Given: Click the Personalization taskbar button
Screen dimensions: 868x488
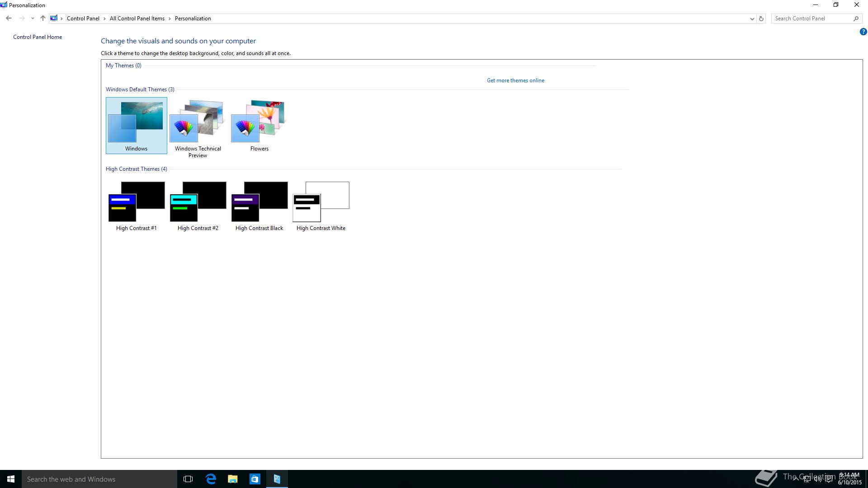Looking at the screenshot, I should [x=277, y=479].
